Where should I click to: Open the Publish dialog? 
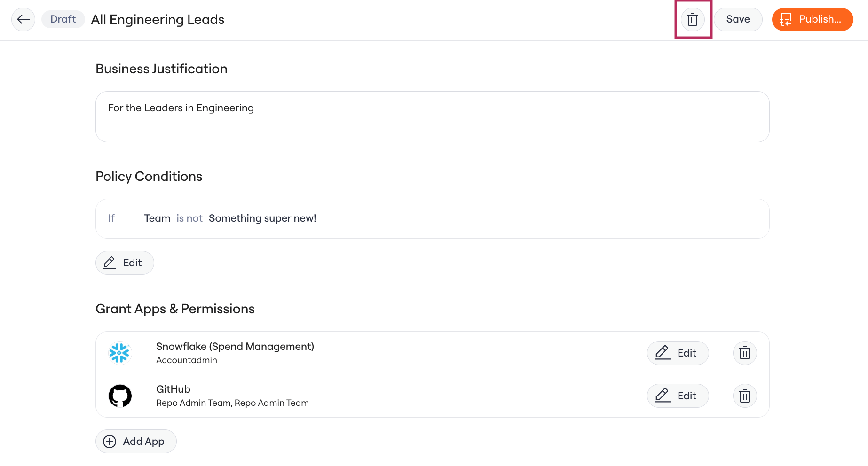coord(813,19)
